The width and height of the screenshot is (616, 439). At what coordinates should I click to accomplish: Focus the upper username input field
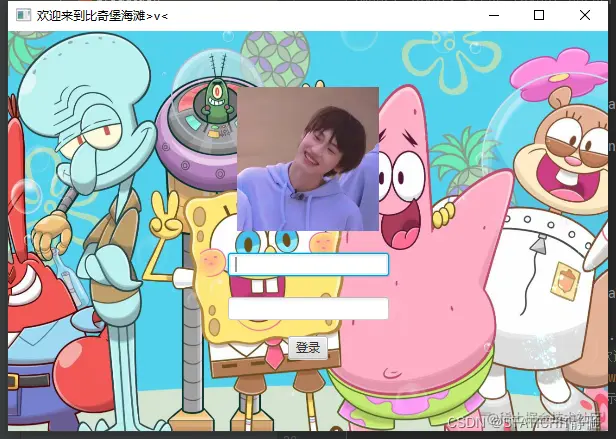(308, 265)
